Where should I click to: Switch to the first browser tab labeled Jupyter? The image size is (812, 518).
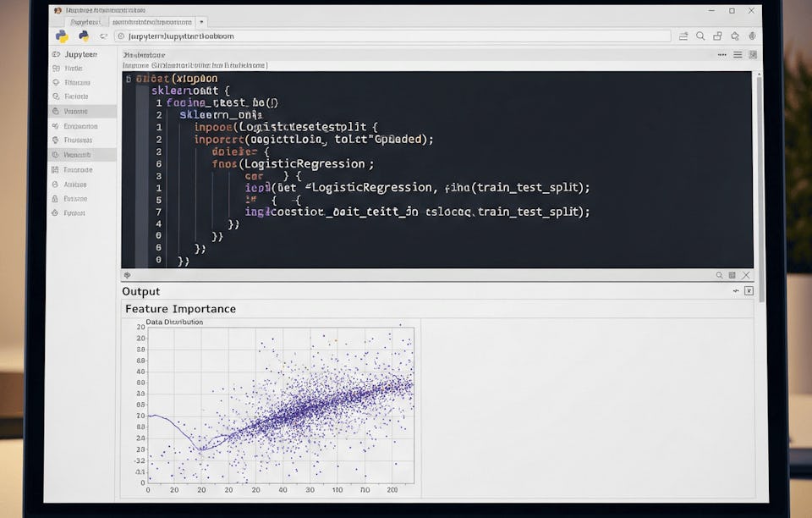[x=86, y=22]
